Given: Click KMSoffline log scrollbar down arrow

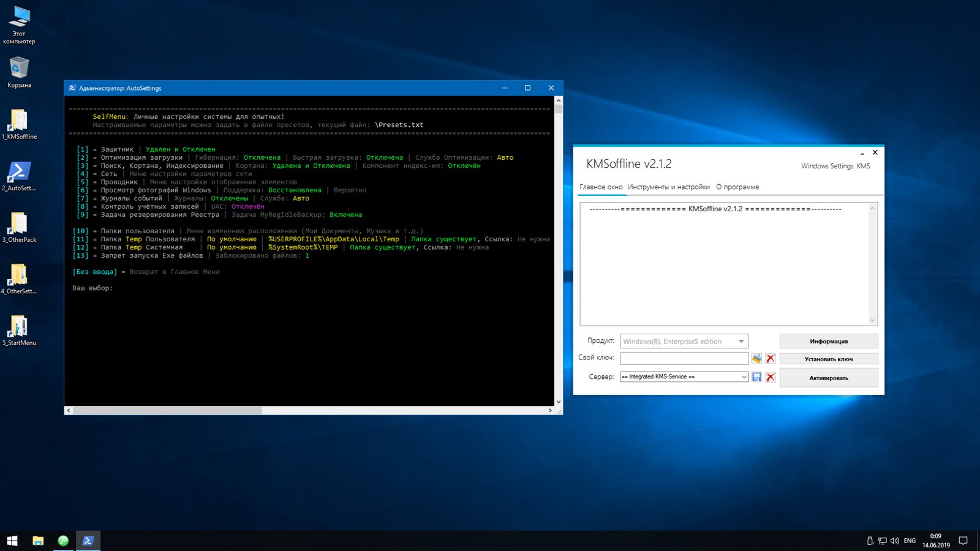Looking at the screenshot, I should coord(873,320).
